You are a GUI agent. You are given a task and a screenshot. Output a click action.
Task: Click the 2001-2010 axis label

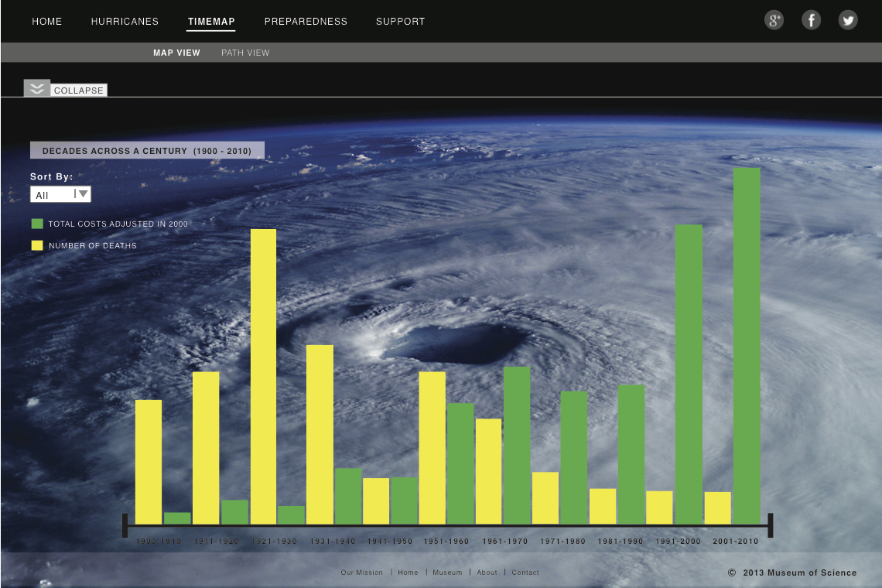[x=736, y=542]
